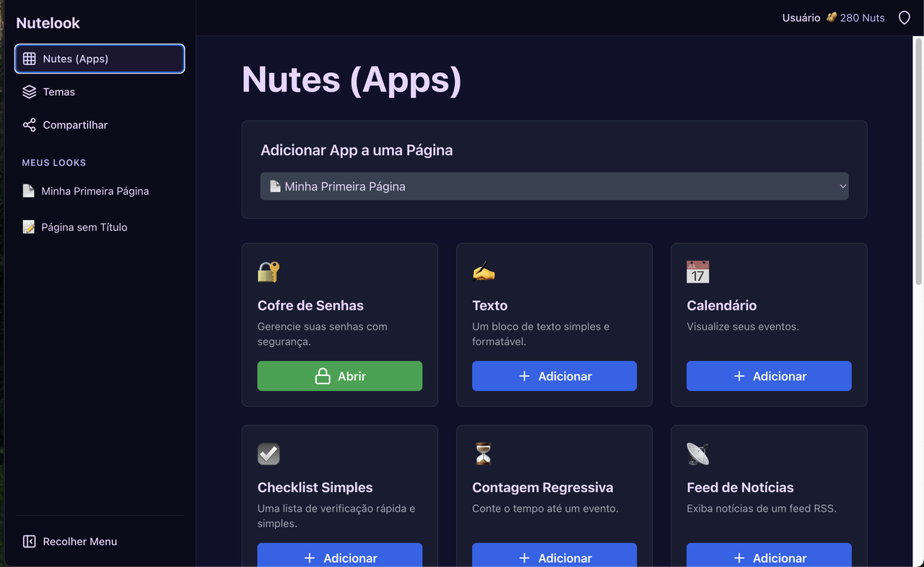Screen dimensions: 924x567
Task: Open the Temas section from the sidebar
Action: [59, 92]
